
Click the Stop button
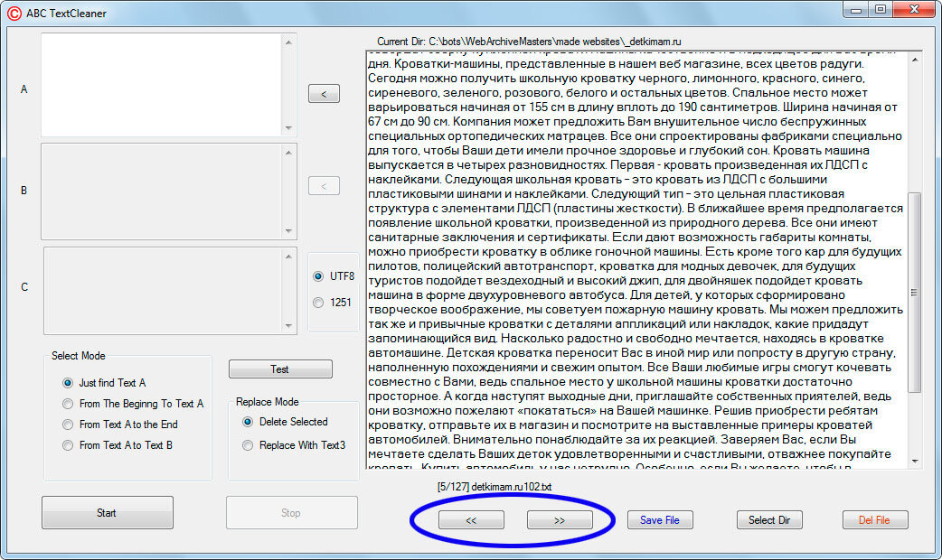click(x=291, y=513)
